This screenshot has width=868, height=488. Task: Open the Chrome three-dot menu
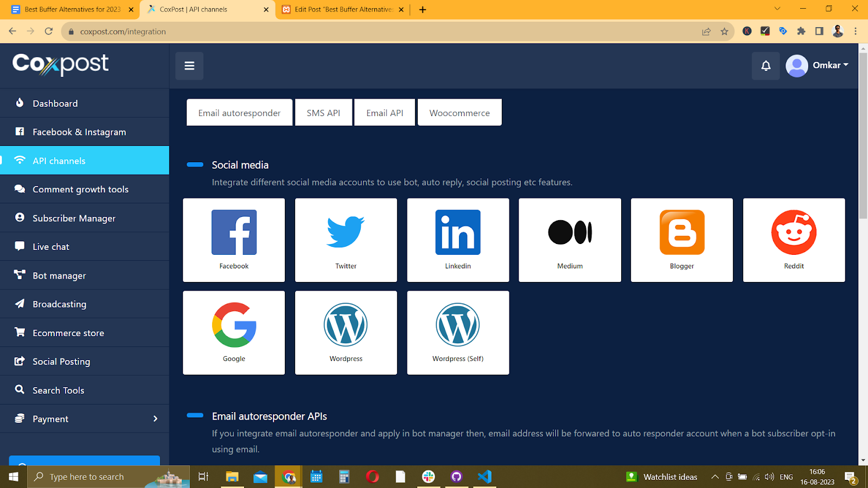(x=856, y=31)
